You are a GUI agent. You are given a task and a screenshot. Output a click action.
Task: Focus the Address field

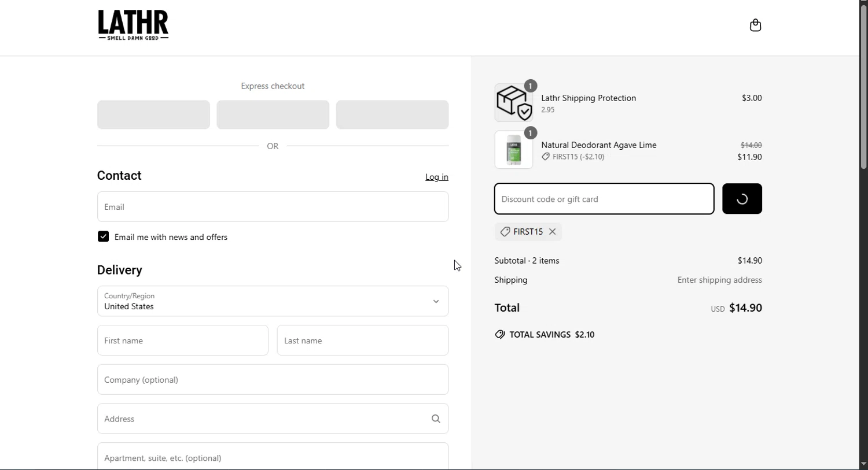[273, 419]
